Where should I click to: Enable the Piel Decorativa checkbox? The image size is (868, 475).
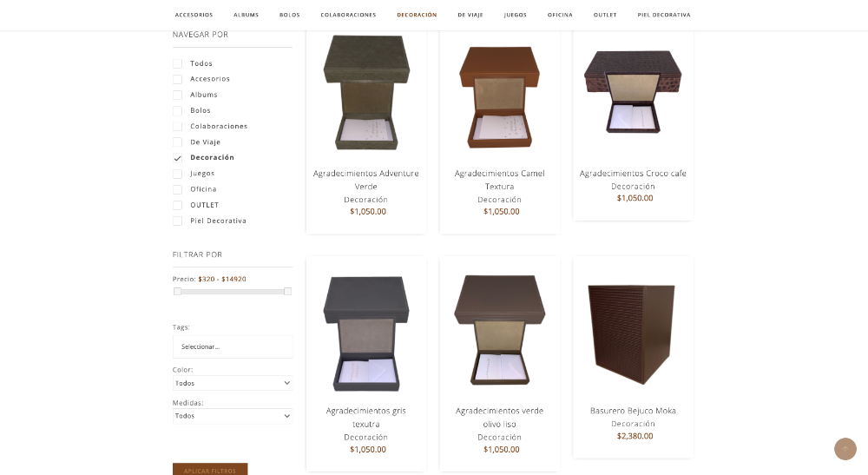tap(178, 221)
